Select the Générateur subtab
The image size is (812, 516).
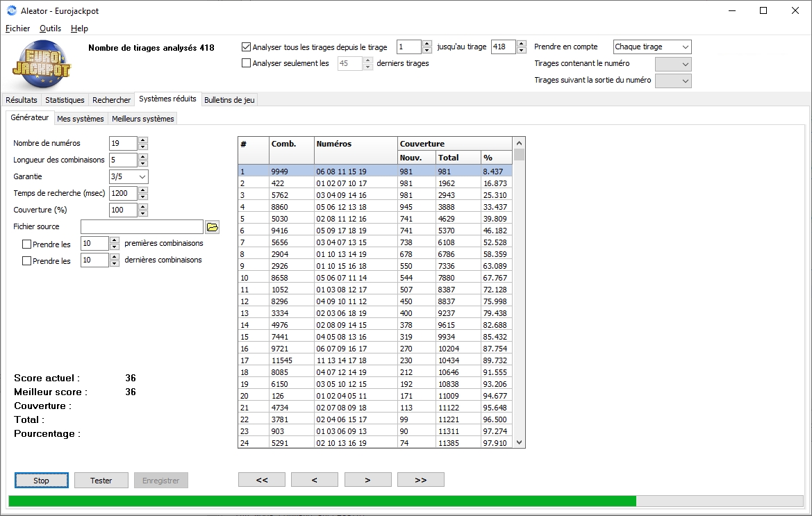pos(29,117)
